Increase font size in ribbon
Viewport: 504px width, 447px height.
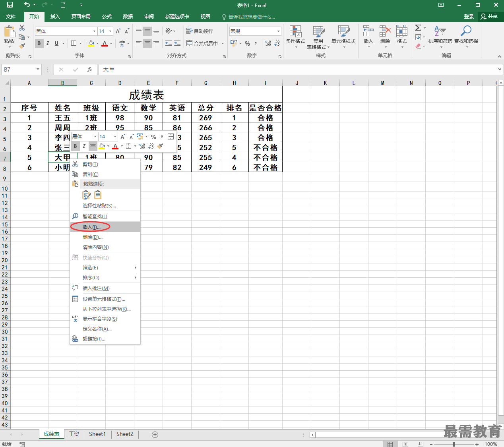[x=118, y=31]
